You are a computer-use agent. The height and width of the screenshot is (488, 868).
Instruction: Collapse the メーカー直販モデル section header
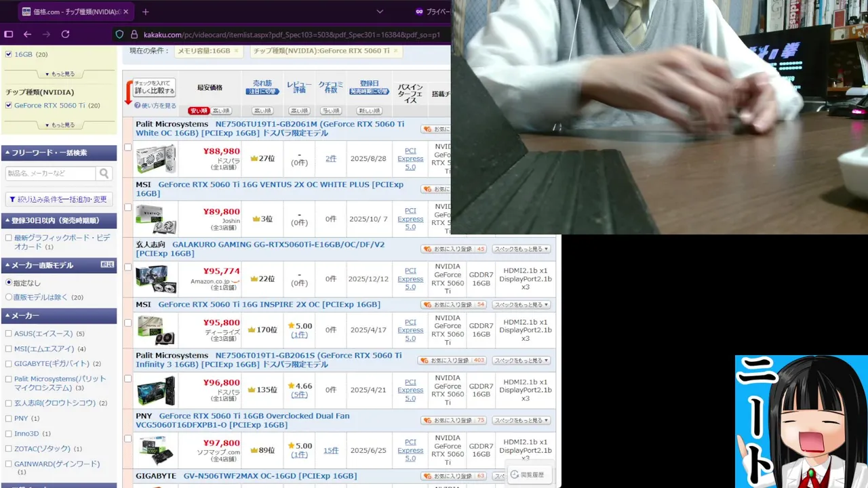click(59, 265)
